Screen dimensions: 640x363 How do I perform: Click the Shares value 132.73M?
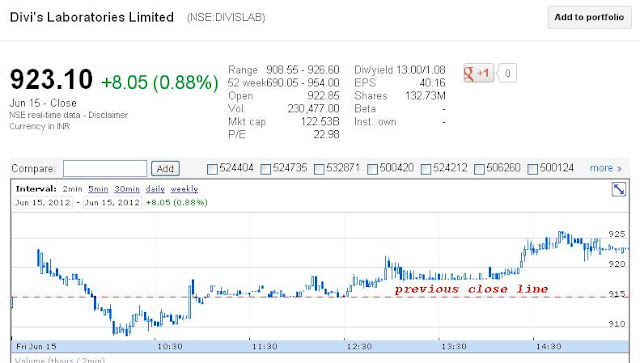425,96
